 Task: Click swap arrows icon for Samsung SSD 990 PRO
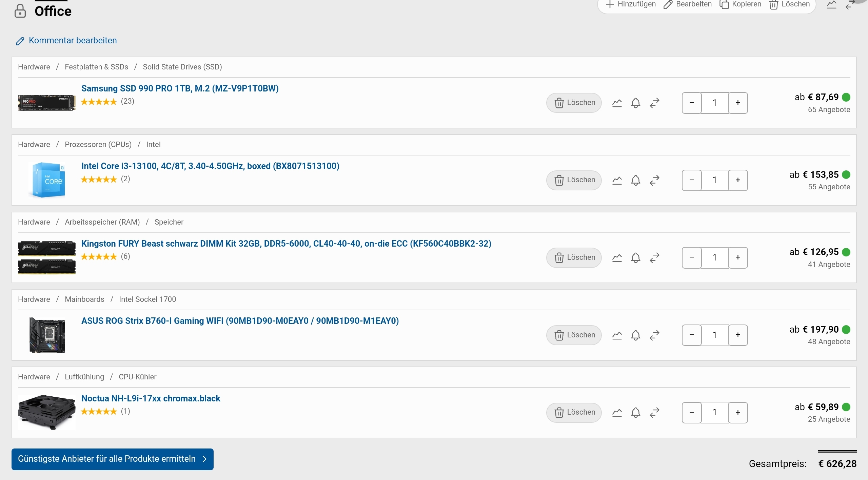coord(654,103)
